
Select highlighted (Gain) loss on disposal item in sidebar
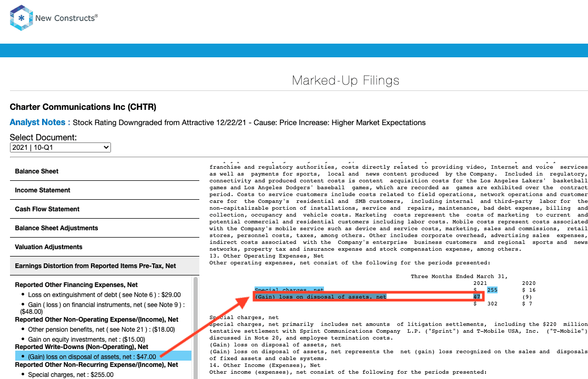[x=103, y=356]
